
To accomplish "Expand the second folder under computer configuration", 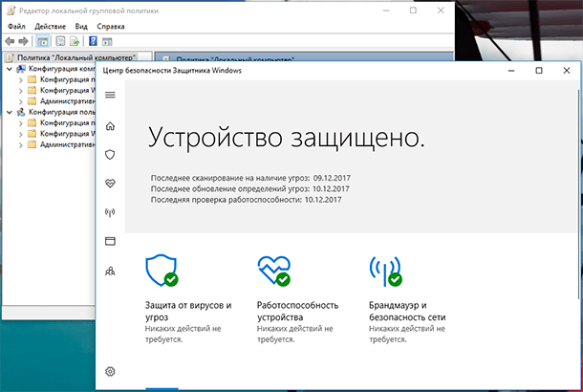I will pos(21,91).
